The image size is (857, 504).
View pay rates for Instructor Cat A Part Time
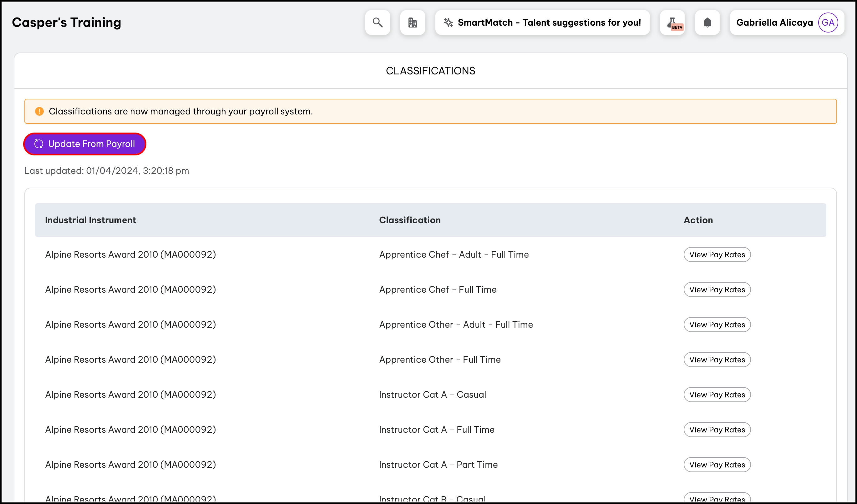click(717, 465)
